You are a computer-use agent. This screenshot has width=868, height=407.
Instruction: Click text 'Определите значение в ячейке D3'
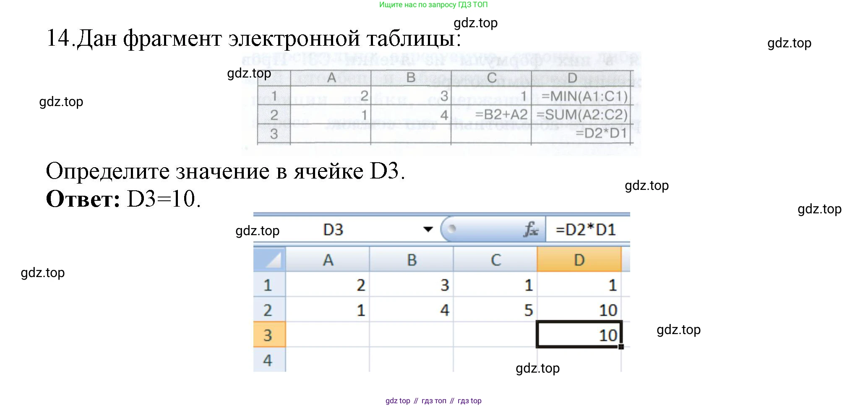click(x=225, y=171)
